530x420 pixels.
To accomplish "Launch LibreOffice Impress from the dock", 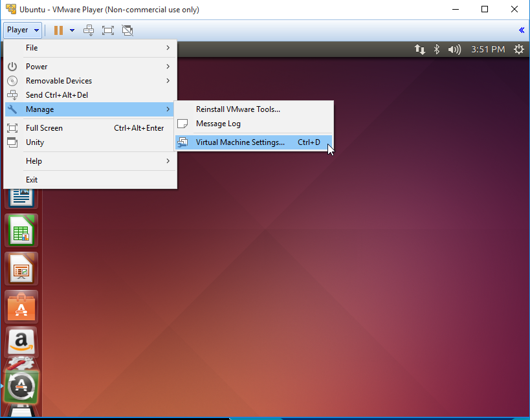I will 21,268.
